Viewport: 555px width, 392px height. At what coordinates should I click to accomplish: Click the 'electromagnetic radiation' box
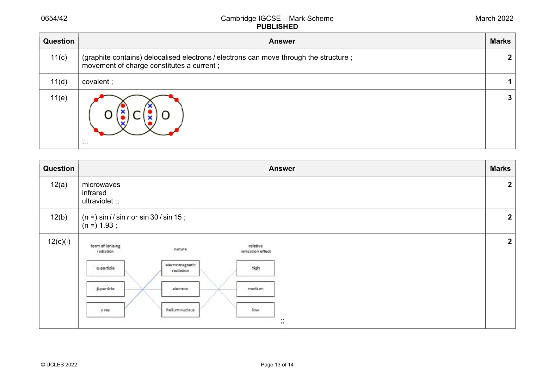[180, 268]
